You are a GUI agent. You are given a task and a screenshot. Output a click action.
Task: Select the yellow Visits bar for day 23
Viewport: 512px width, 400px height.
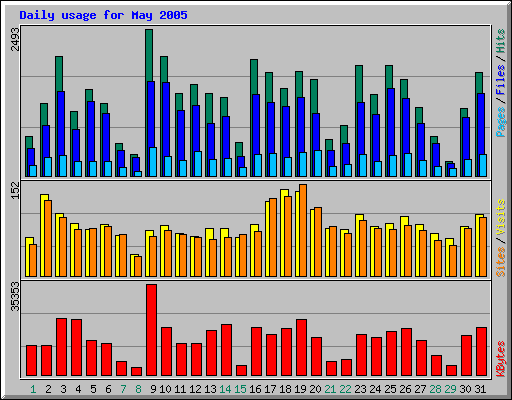tap(358, 246)
